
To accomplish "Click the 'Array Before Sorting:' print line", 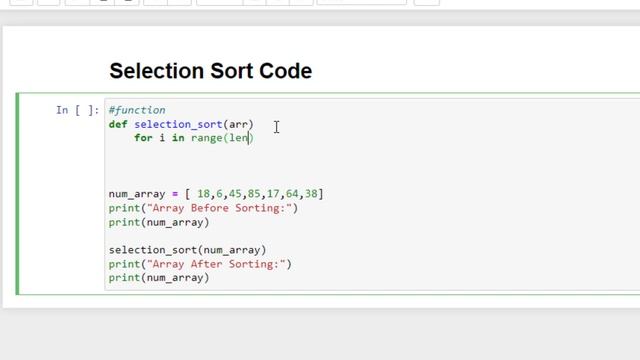I will click(x=203, y=208).
